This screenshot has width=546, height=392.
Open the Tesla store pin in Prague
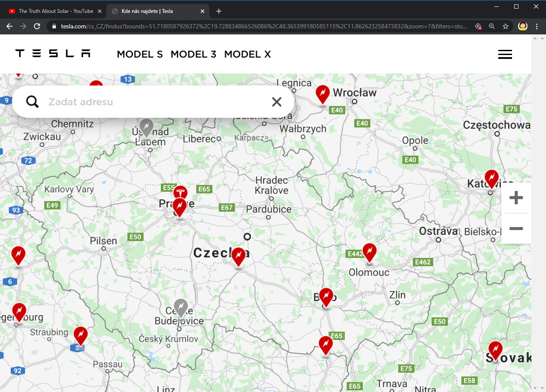181,192
